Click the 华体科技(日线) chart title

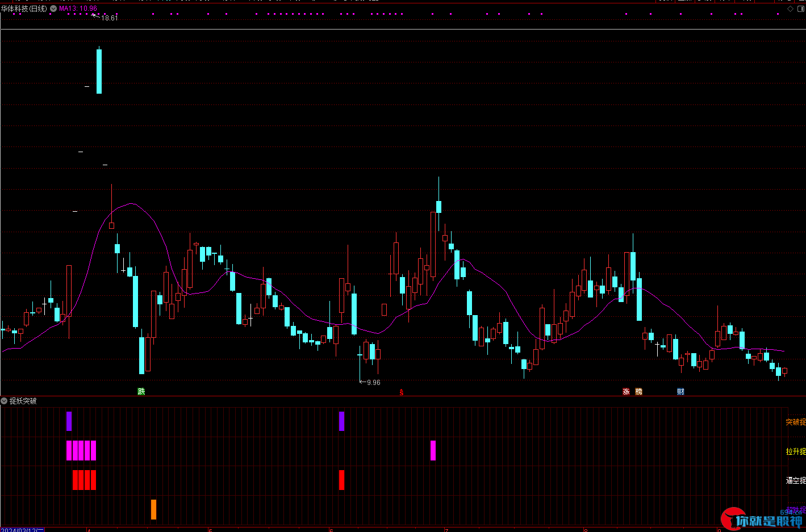(24, 9)
